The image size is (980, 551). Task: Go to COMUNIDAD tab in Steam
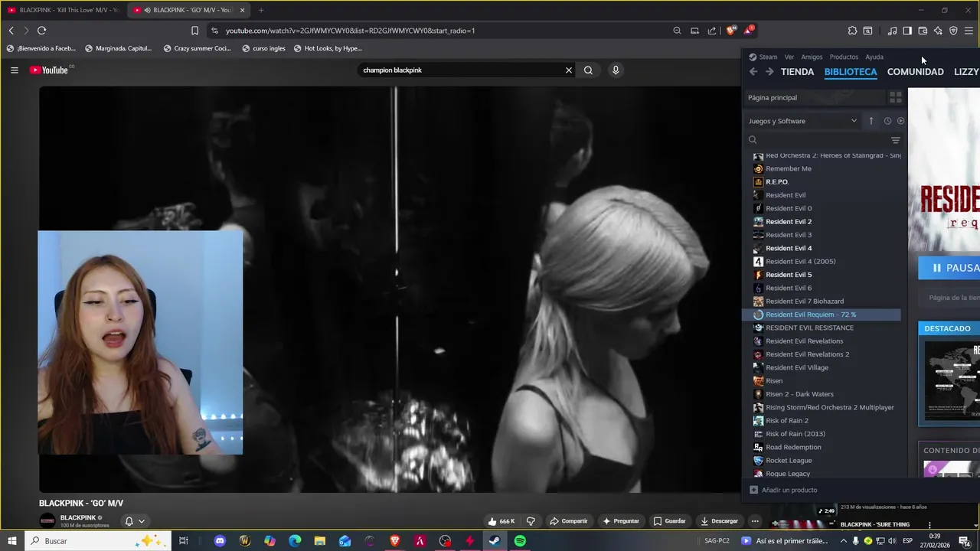point(915,72)
